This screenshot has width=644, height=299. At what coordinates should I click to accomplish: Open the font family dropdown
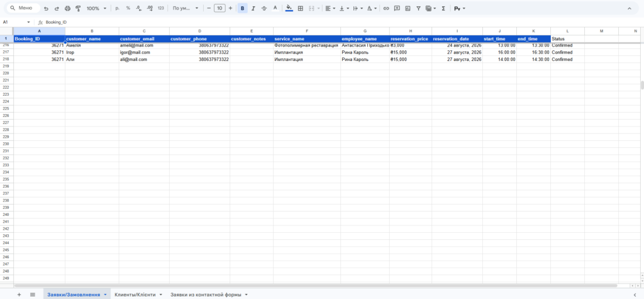186,8
